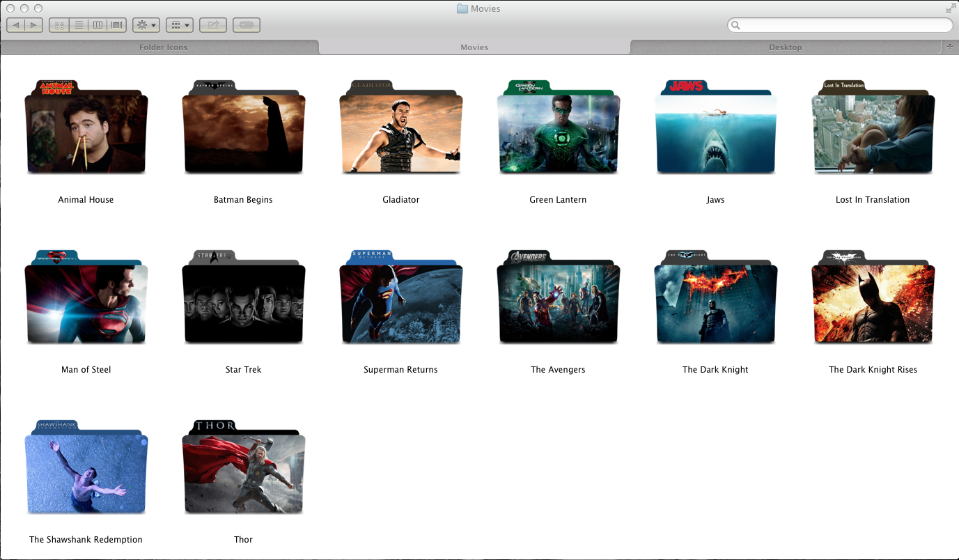
Task: Click the "Green Lantern" file name
Action: coord(558,200)
